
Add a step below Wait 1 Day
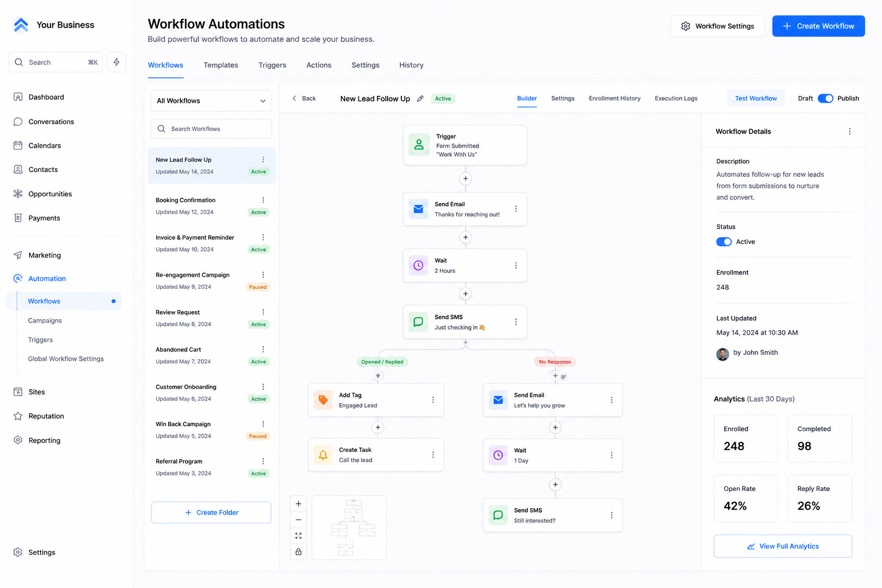[x=555, y=485]
